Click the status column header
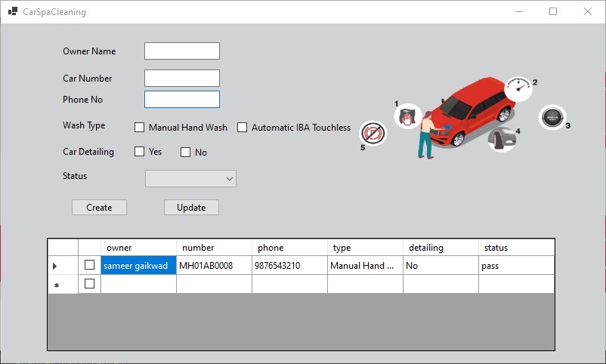Screen dimensions: 606x364 coord(516,248)
